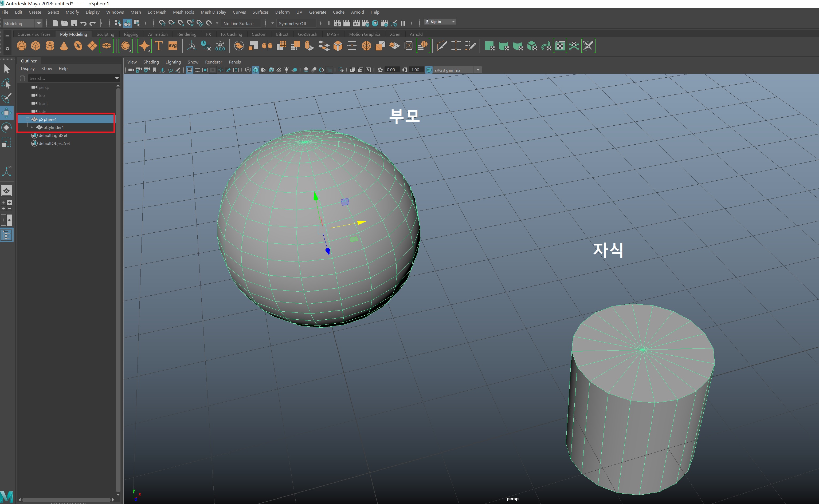Create a polygon plane from the shelf
The height and width of the screenshot is (504, 819).
tap(92, 46)
